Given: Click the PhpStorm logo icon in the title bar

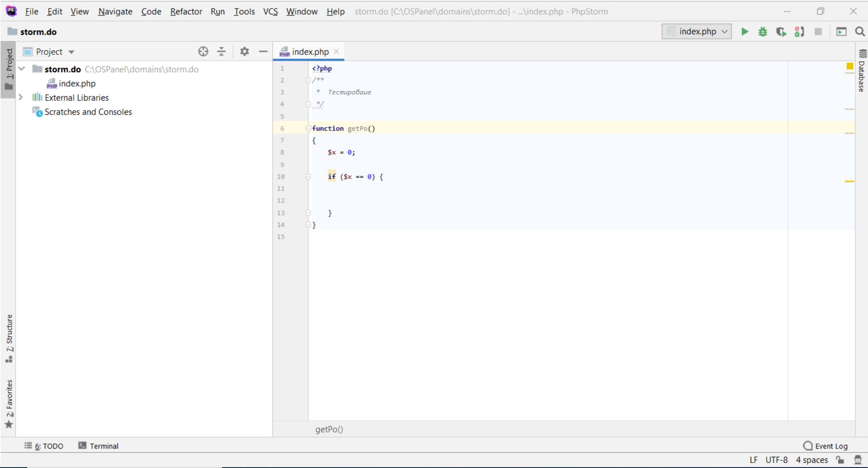Looking at the screenshot, I should (x=11, y=11).
